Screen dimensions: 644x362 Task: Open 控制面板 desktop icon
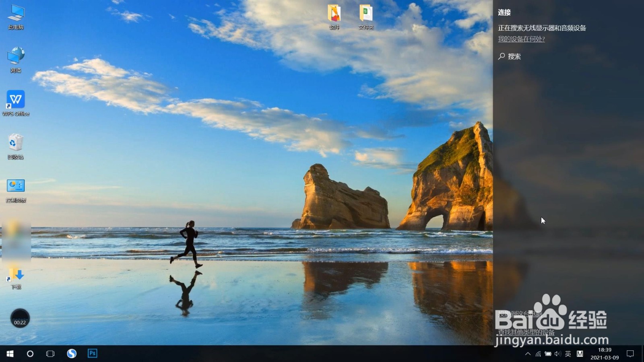tap(16, 190)
